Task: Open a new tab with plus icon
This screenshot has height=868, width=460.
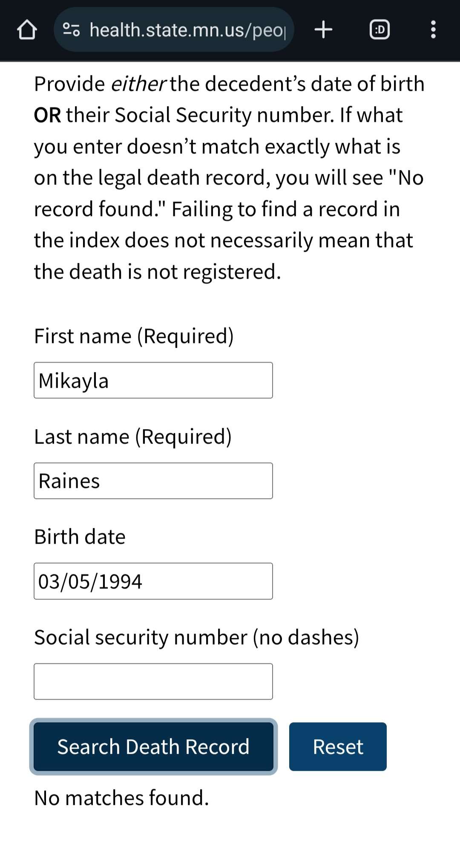Action: tap(323, 29)
